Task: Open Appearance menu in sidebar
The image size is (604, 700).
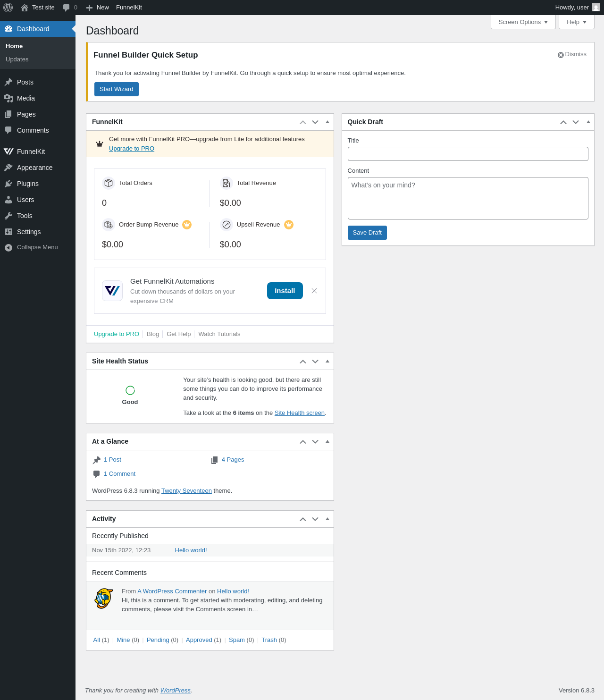Action: click(x=38, y=168)
